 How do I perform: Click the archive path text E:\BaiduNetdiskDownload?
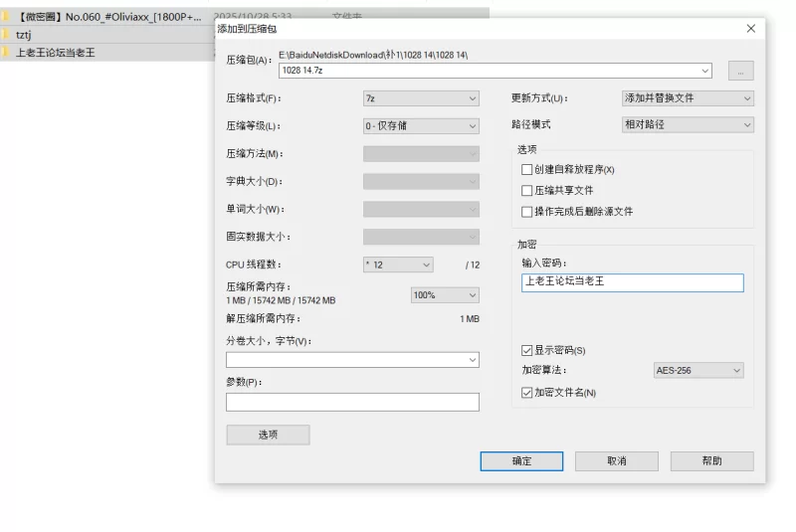[x=373, y=55]
